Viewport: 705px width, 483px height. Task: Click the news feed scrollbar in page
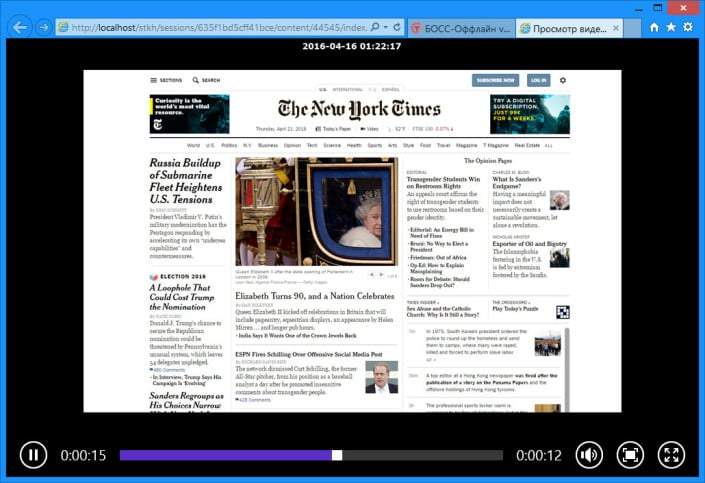(567, 370)
